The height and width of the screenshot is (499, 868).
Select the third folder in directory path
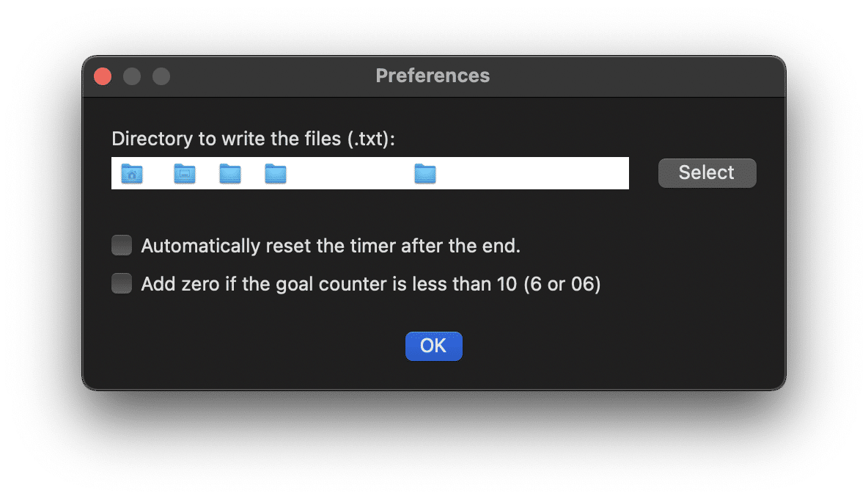pyautogui.click(x=230, y=174)
